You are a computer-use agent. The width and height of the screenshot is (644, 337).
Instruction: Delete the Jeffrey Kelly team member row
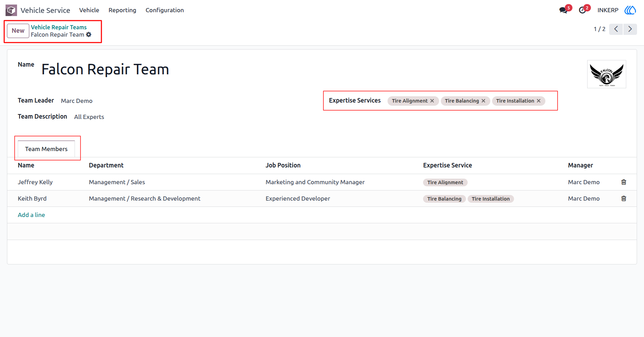coord(624,182)
